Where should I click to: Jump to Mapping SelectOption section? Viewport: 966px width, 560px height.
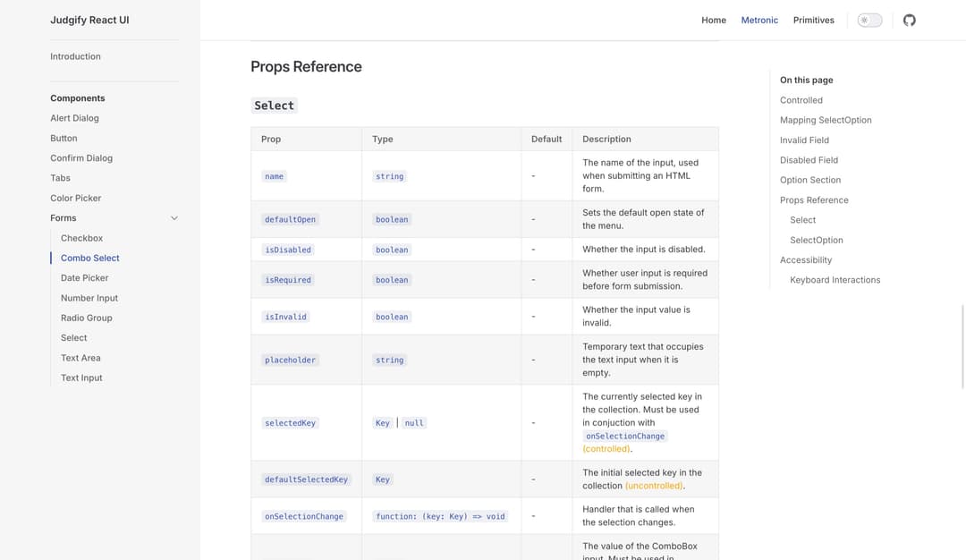(x=826, y=120)
